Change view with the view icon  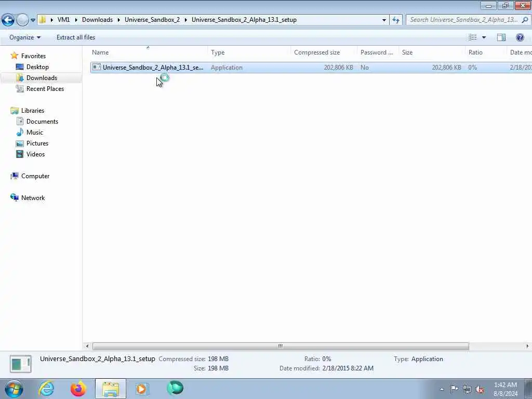[473, 37]
